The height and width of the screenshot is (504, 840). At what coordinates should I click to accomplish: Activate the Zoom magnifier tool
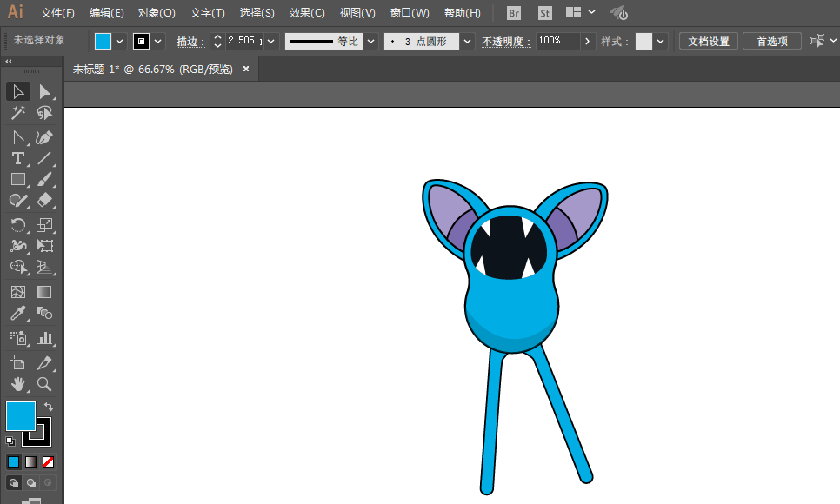(44, 383)
